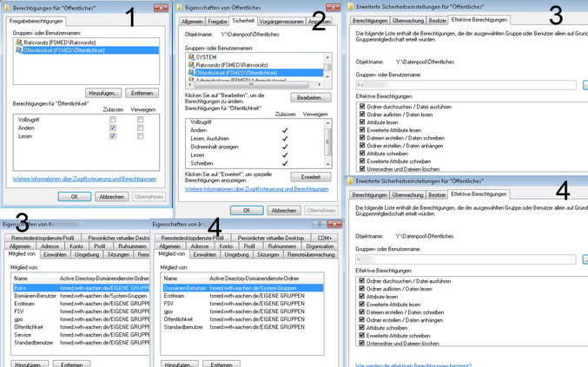The width and height of the screenshot is (588, 367).
Task: Open Zugriffssteuerung info link in Berechtigungen window
Action: [x=84, y=179]
